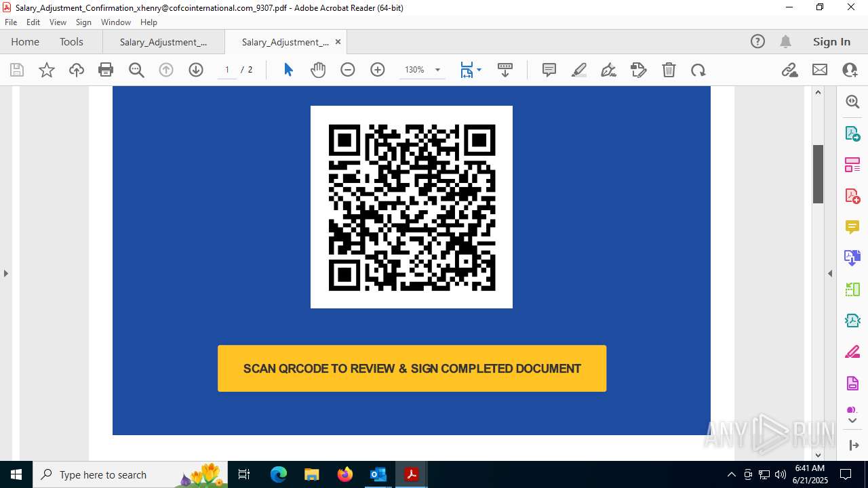This screenshot has width=868, height=488.
Task: Click the vertical scrollbar thumb
Action: click(818, 174)
